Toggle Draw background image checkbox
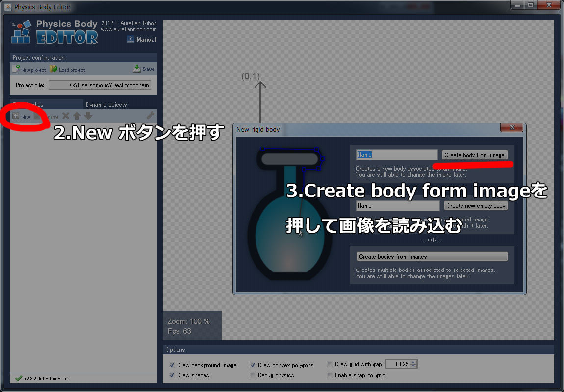This screenshot has height=392, width=564. tap(172, 365)
